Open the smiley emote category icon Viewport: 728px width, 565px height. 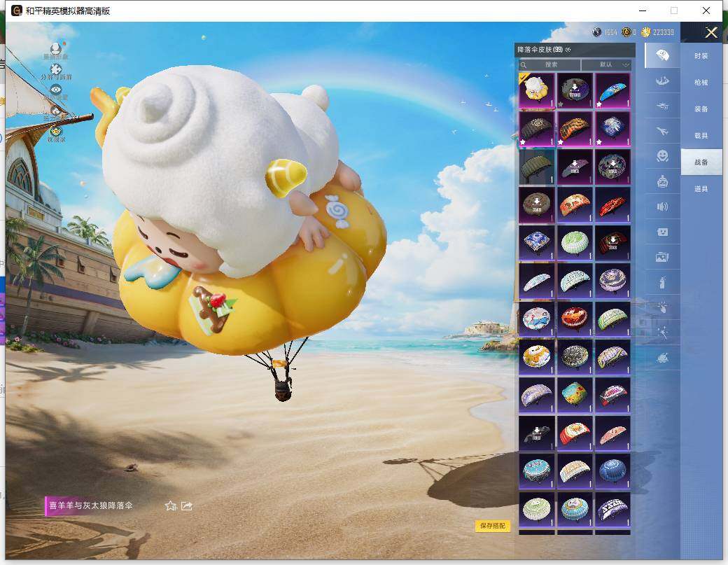[662, 156]
